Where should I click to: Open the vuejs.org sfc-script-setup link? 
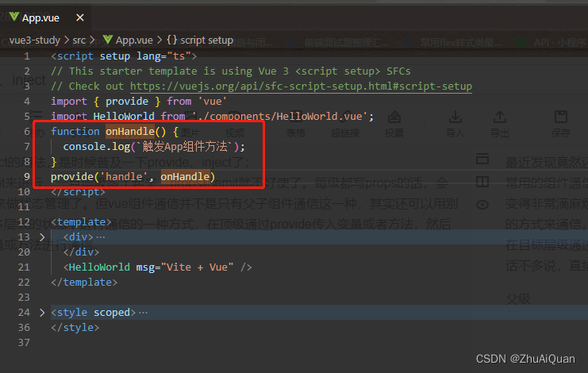[x=301, y=87]
